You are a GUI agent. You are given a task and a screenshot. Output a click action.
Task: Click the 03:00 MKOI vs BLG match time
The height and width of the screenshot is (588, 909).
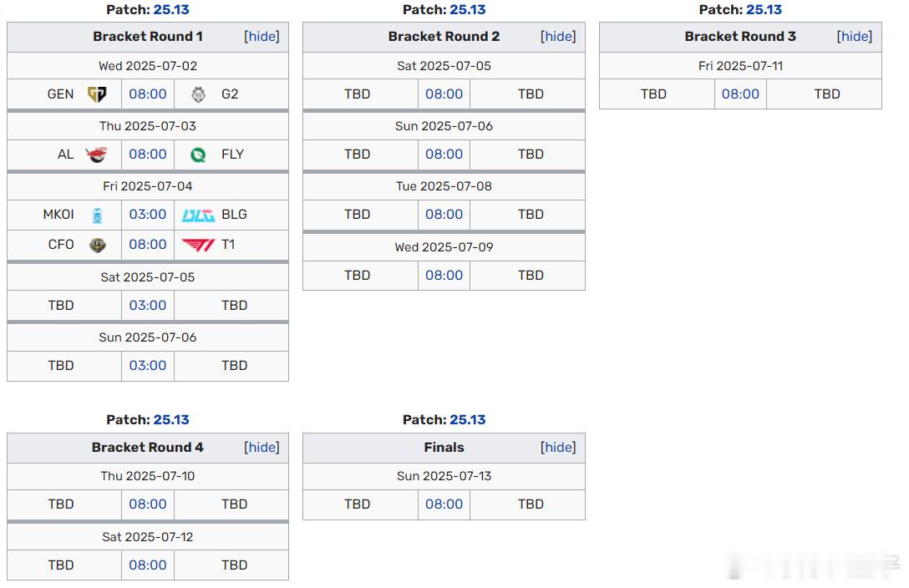[148, 215]
